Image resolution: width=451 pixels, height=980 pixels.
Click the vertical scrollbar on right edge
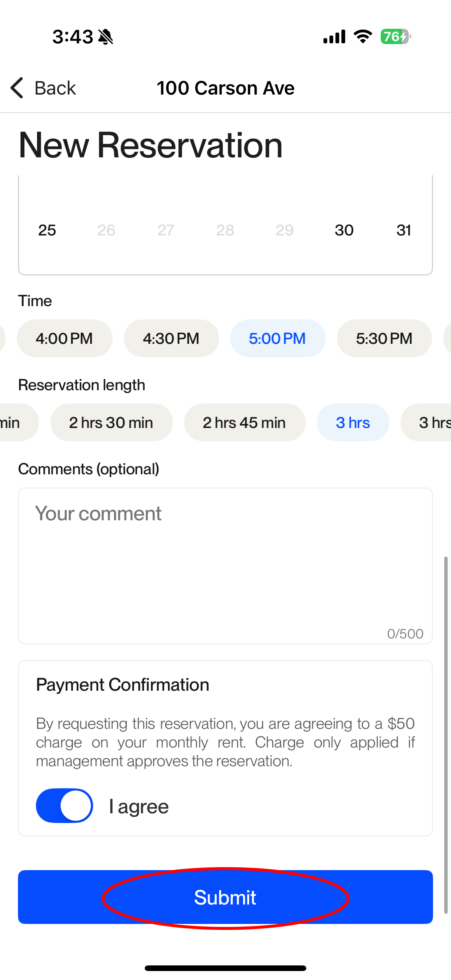tap(446, 734)
